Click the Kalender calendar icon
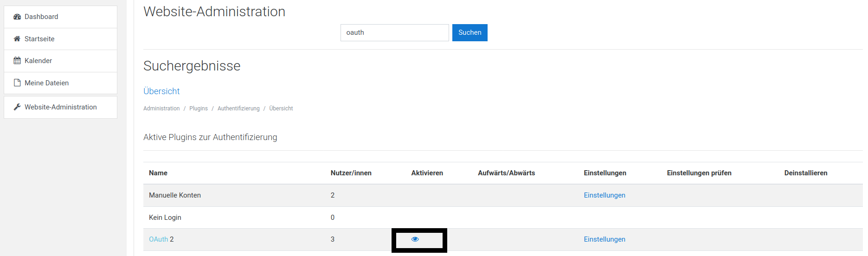This screenshot has height=256, width=868. 17,61
